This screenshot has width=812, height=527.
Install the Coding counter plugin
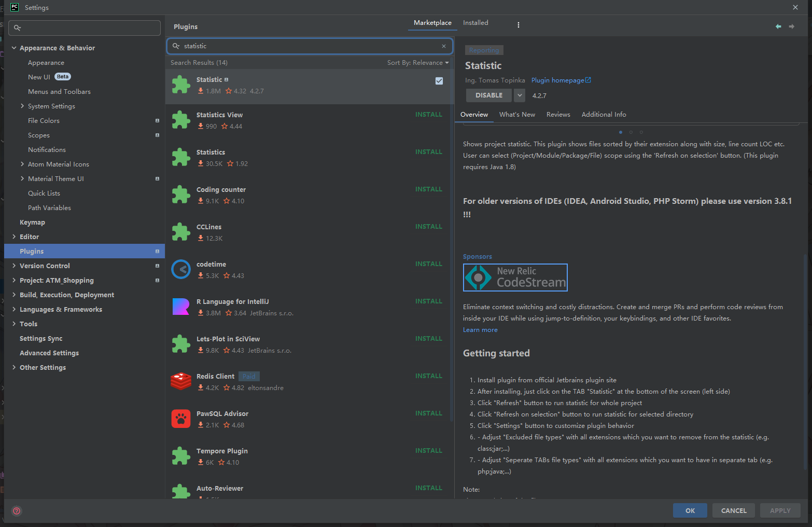click(x=429, y=189)
